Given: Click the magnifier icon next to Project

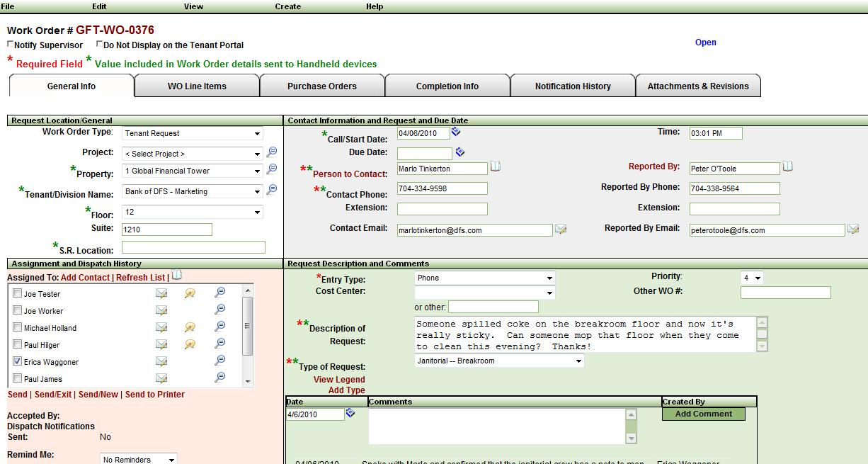Looking at the screenshot, I should [272, 152].
